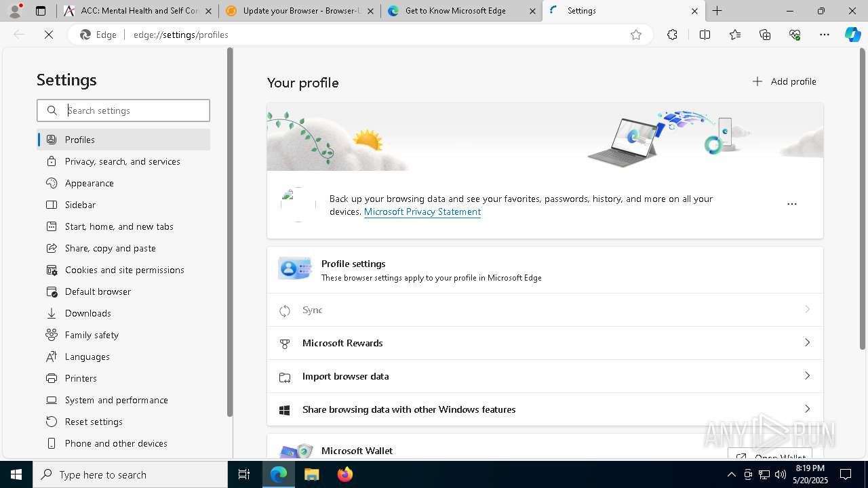Open a new tab with plus button
The width and height of the screenshot is (868, 488).
coord(717,11)
